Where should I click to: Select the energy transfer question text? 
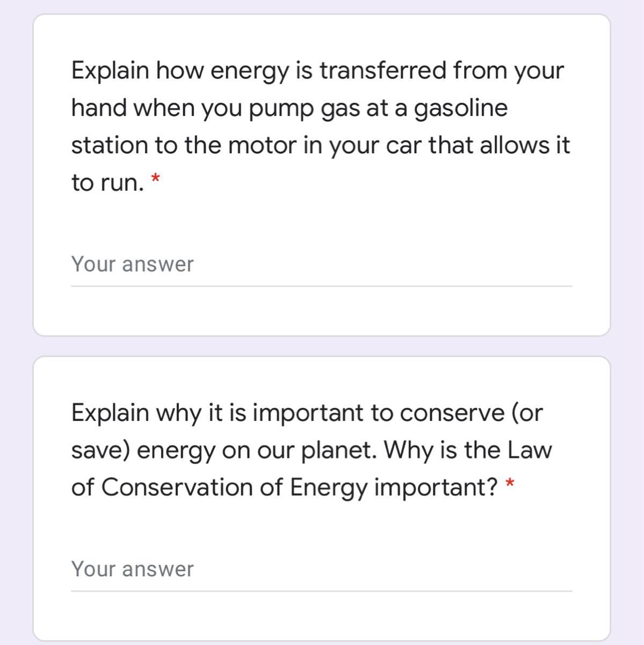[320, 126]
